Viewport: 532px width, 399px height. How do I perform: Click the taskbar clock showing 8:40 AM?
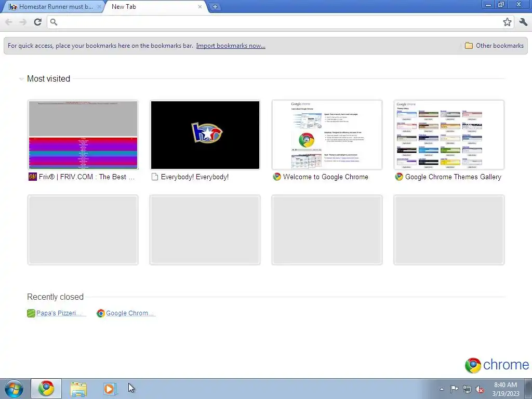(x=506, y=389)
